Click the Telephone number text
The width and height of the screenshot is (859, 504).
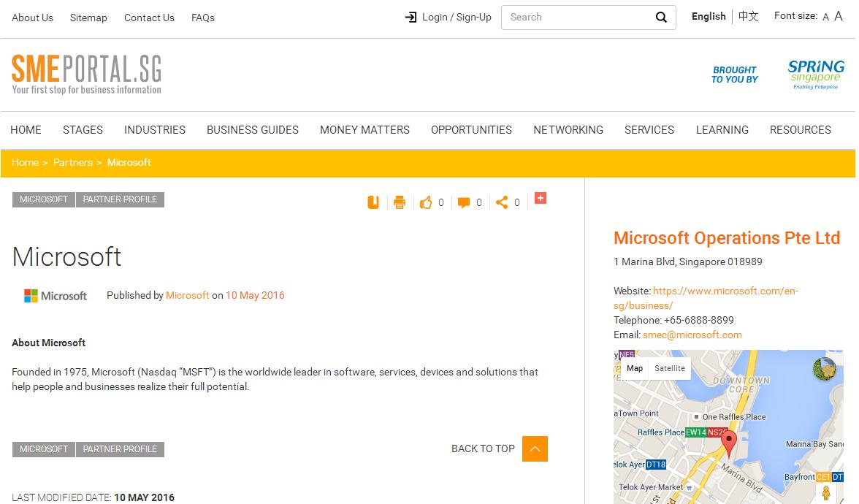tap(698, 320)
